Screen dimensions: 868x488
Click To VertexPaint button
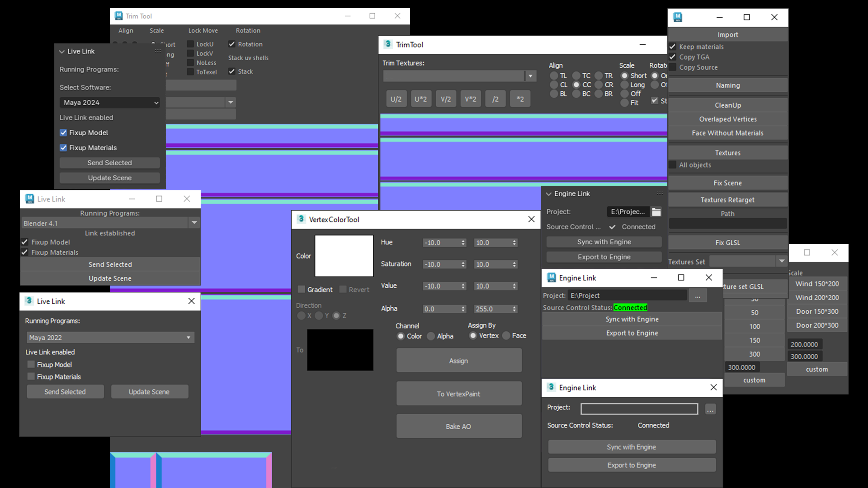(459, 394)
